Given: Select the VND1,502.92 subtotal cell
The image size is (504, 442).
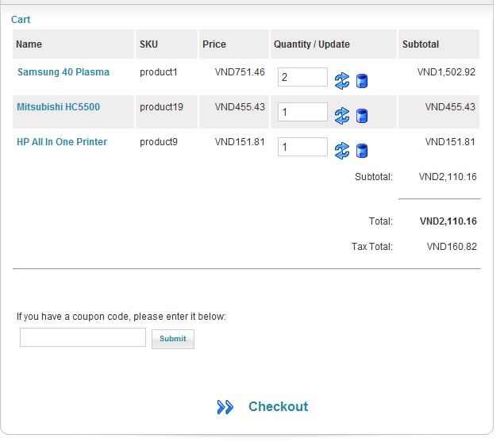Looking at the screenshot, I should (446, 72).
